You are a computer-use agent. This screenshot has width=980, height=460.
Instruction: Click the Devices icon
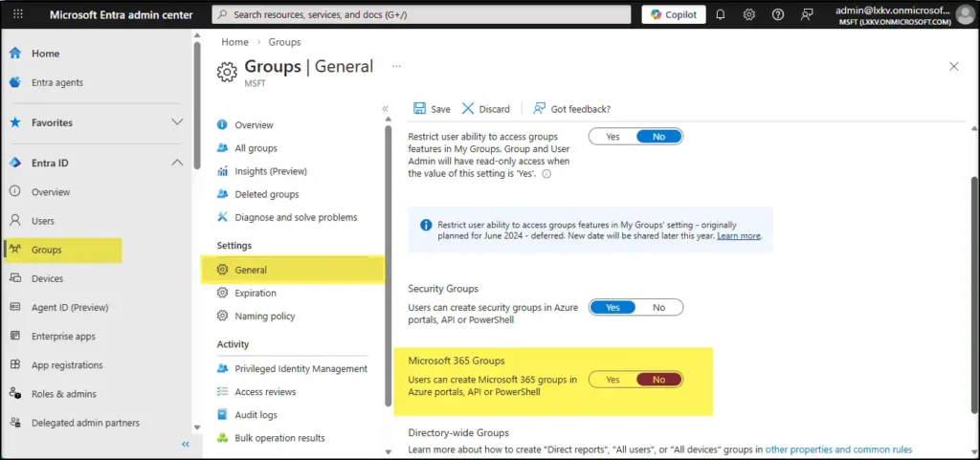[15, 278]
